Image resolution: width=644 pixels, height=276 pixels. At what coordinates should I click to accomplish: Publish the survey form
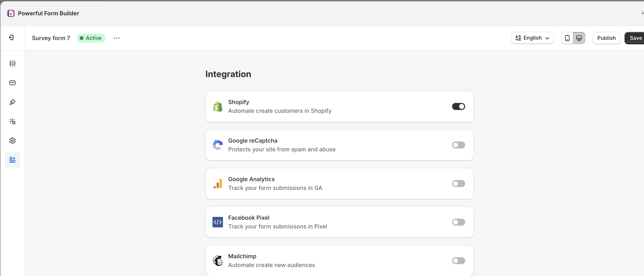click(606, 38)
